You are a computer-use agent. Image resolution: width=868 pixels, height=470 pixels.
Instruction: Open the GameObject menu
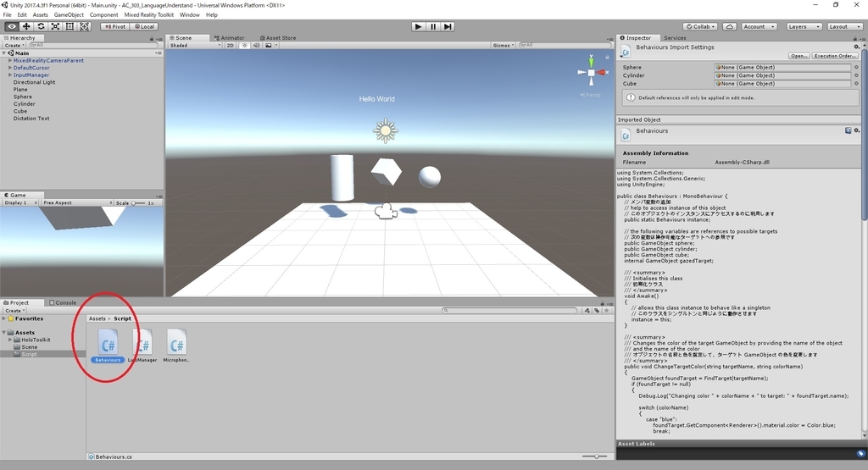click(x=69, y=15)
